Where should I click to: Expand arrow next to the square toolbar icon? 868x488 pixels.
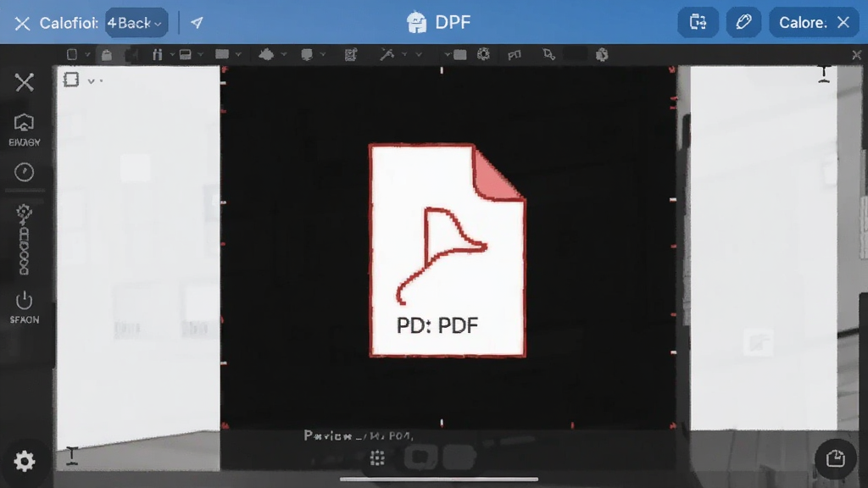(x=87, y=55)
